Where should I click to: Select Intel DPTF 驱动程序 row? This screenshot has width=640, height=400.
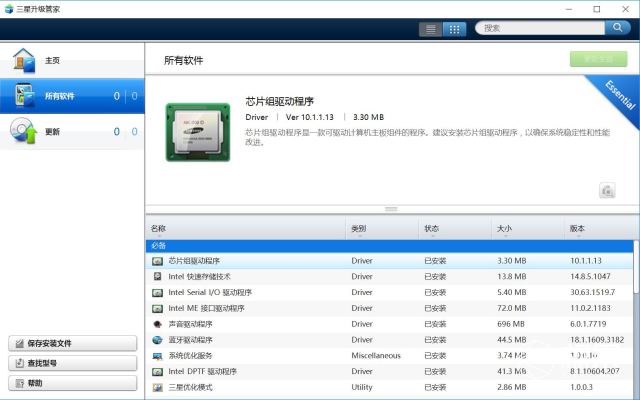pos(389,371)
